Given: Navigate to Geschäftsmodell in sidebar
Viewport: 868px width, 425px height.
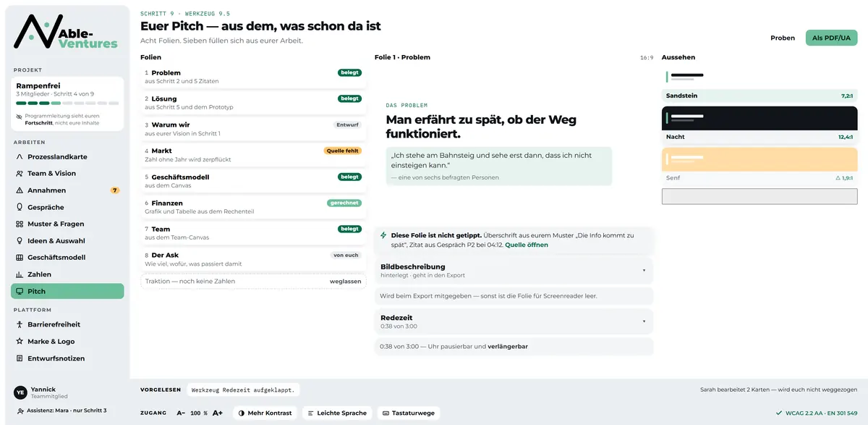Looking at the screenshot, I should coord(67,257).
